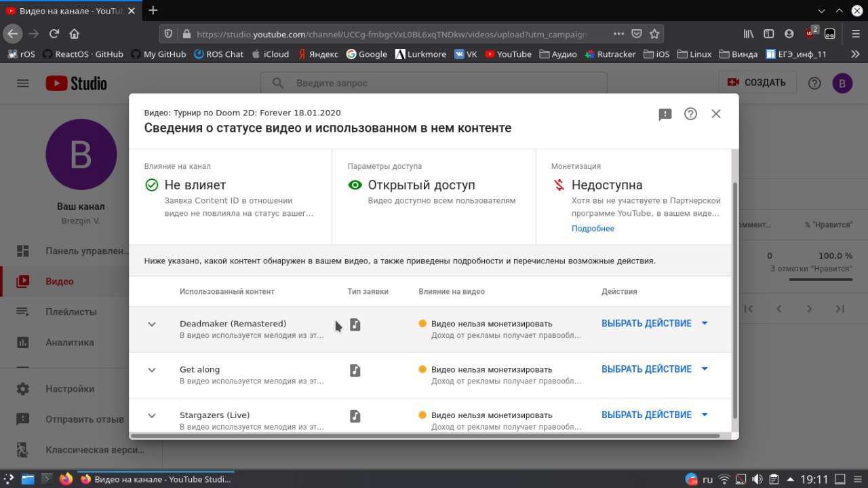Viewport: 868px width, 488px height.
Task: Click the green checkmark Не влияет icon
Action: tap(152, 185)
